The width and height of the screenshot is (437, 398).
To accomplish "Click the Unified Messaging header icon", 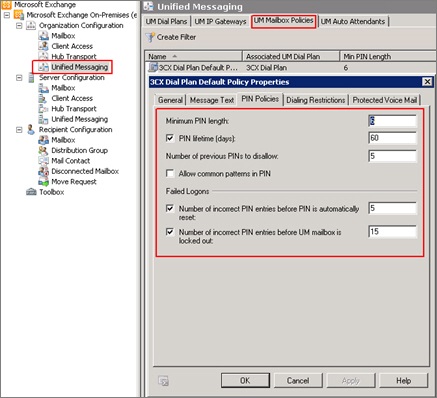I will [x=149, y=6].
